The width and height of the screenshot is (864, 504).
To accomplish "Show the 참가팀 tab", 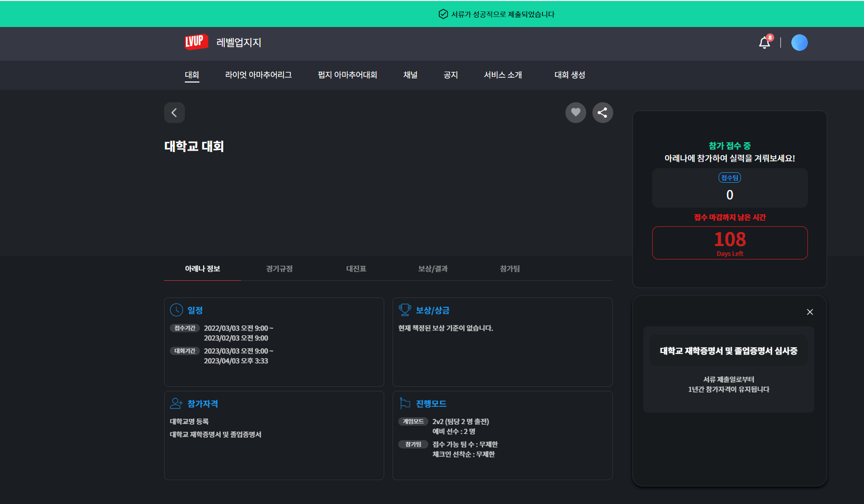I will pos(509,268).
